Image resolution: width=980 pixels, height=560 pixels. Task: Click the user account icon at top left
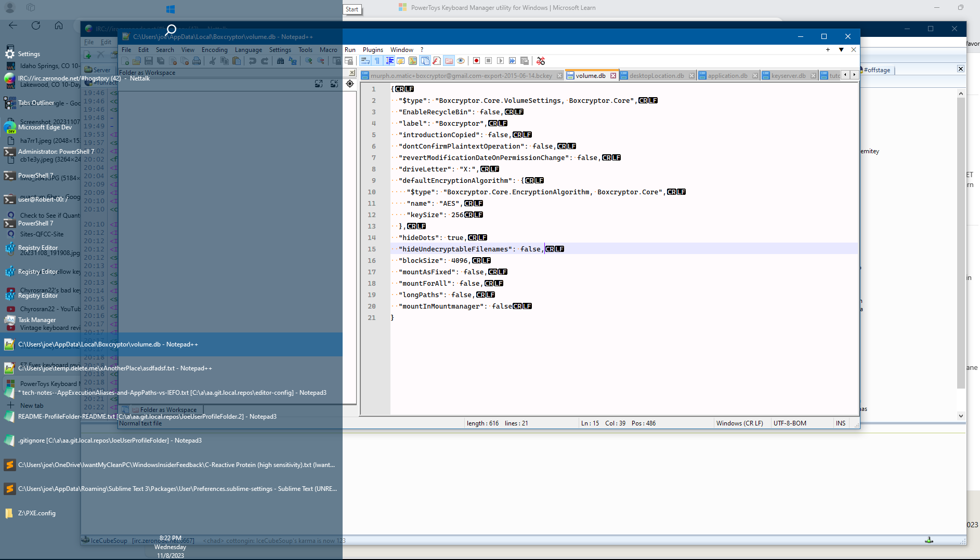pyautogui.click(x=10, y=8)
